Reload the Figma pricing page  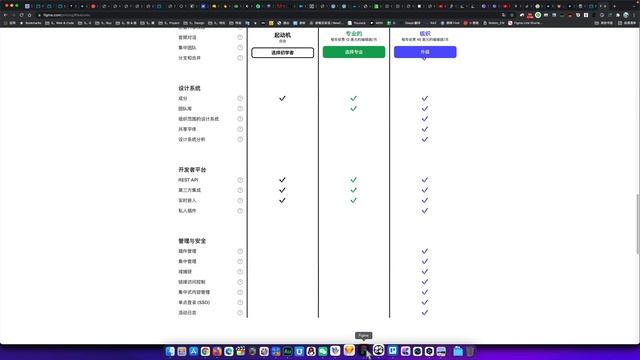tap(21, 15)
